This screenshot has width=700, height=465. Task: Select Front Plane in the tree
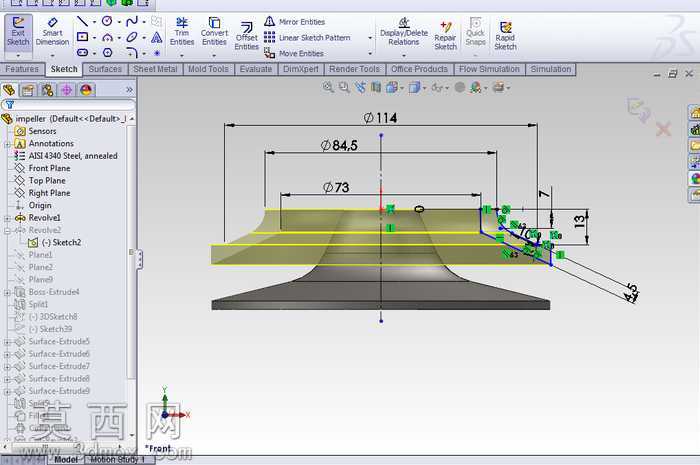49,168
